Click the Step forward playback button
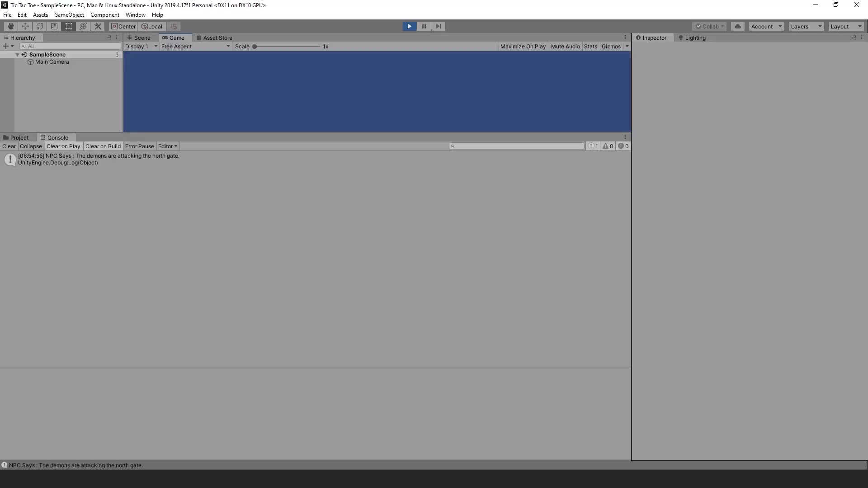The height and width of the screenshot is (488, 868). click(438, 26)
